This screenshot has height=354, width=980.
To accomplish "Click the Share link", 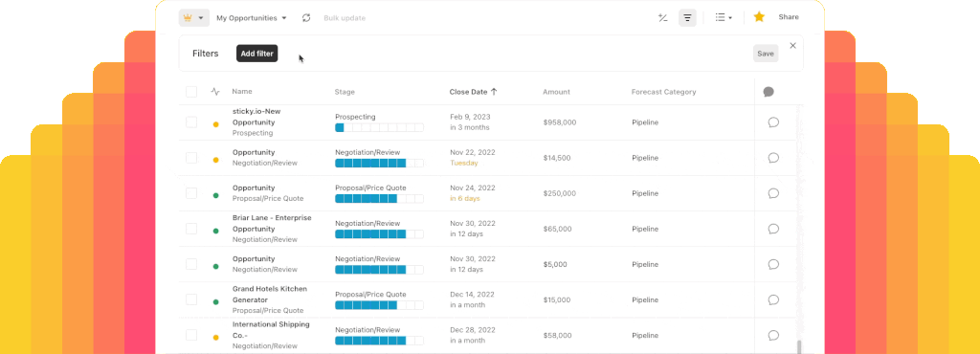I will pos(789,17).
